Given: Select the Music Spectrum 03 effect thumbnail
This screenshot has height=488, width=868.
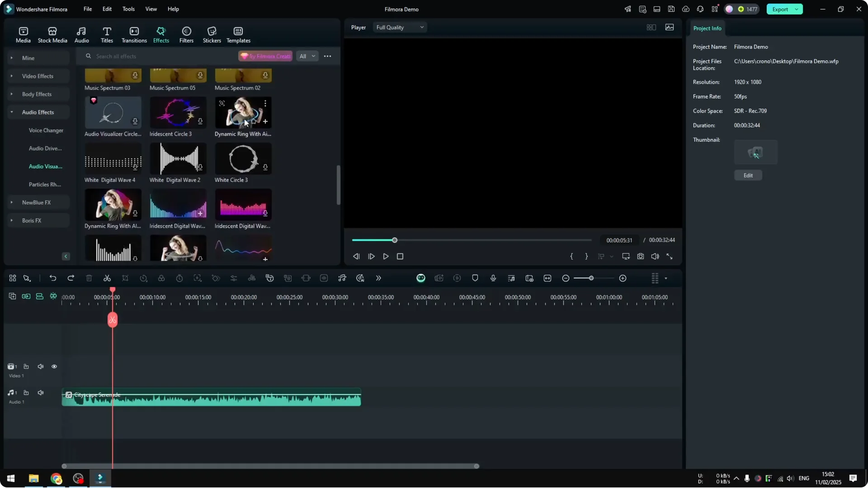Looking at the screenshot, I should pos(112,76).
